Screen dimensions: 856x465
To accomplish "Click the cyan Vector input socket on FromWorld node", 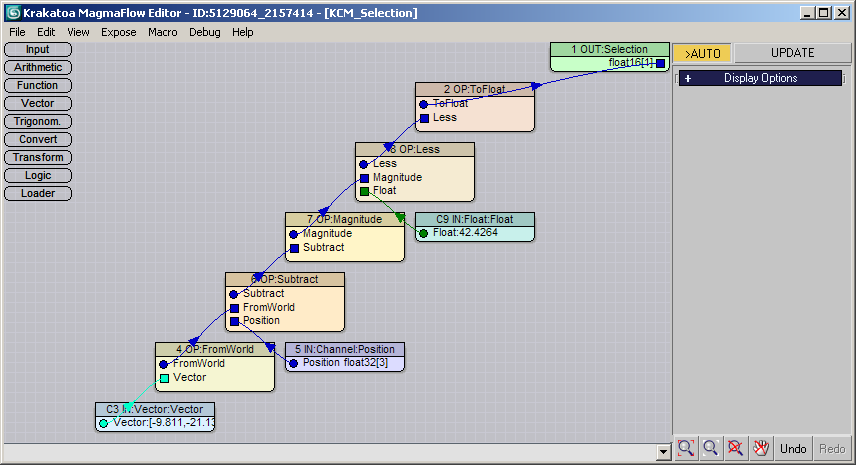I will click(x=164, y=378).
